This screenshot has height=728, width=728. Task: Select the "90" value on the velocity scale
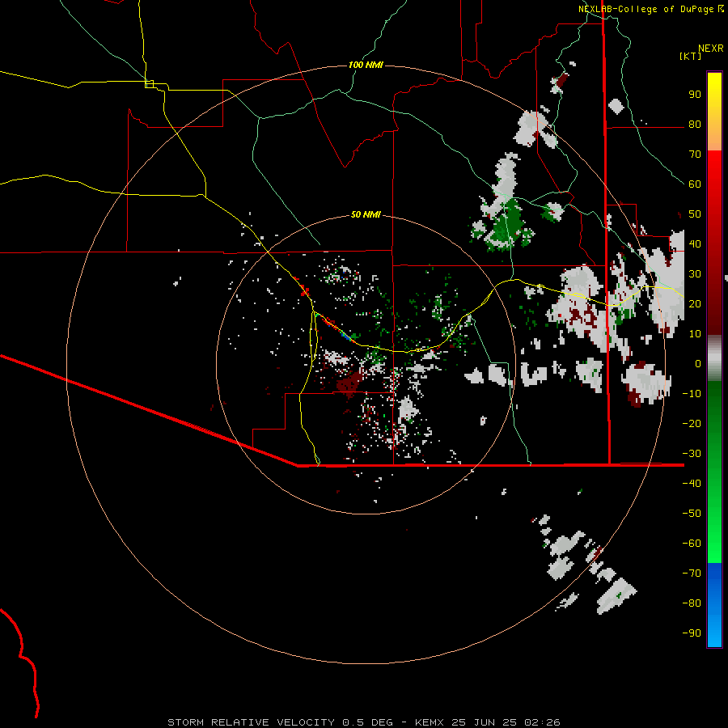coord(695,95)
